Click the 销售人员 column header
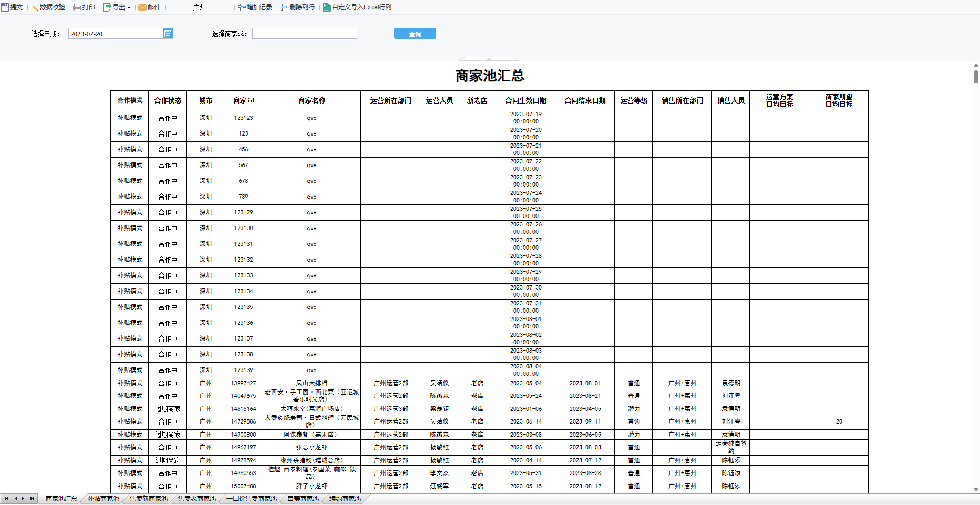 [731, 100]
